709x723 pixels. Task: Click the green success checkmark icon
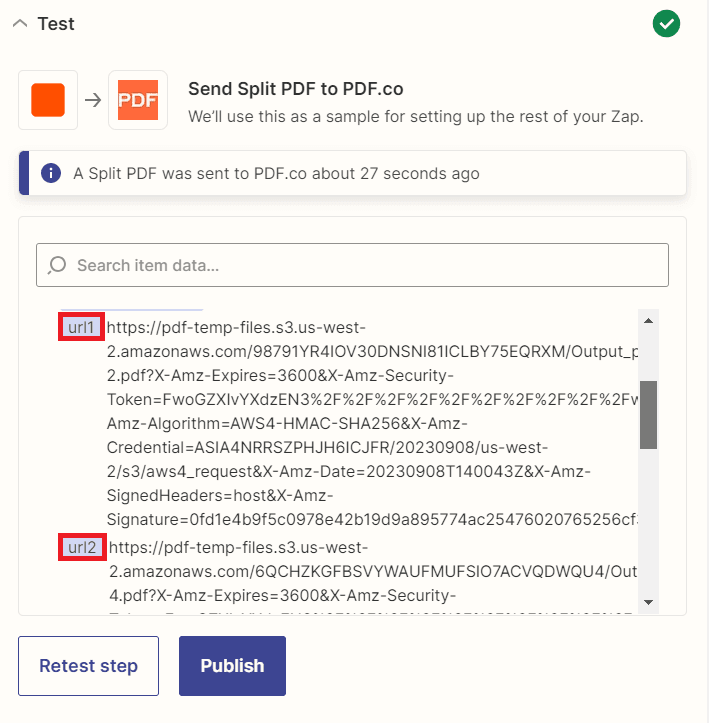666,24
